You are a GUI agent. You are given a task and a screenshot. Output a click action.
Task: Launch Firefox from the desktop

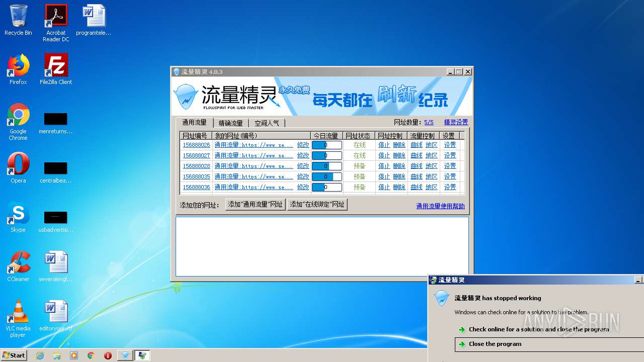click(x=18, y=69)
